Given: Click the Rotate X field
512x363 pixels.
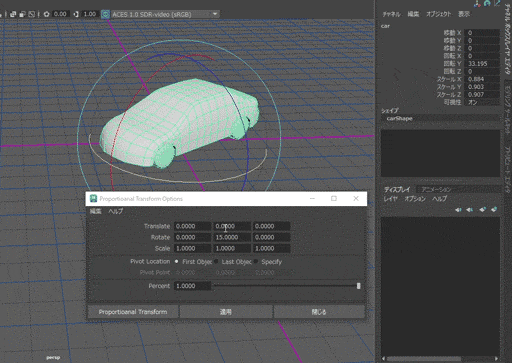Looking at the screenshot, I should click(x=192, y=237).
